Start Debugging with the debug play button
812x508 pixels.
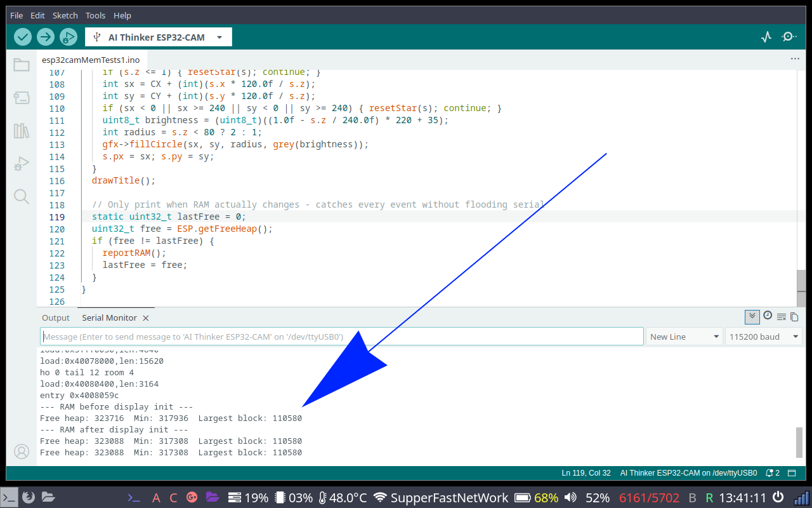pyautogui.click(x=69, y=37)
